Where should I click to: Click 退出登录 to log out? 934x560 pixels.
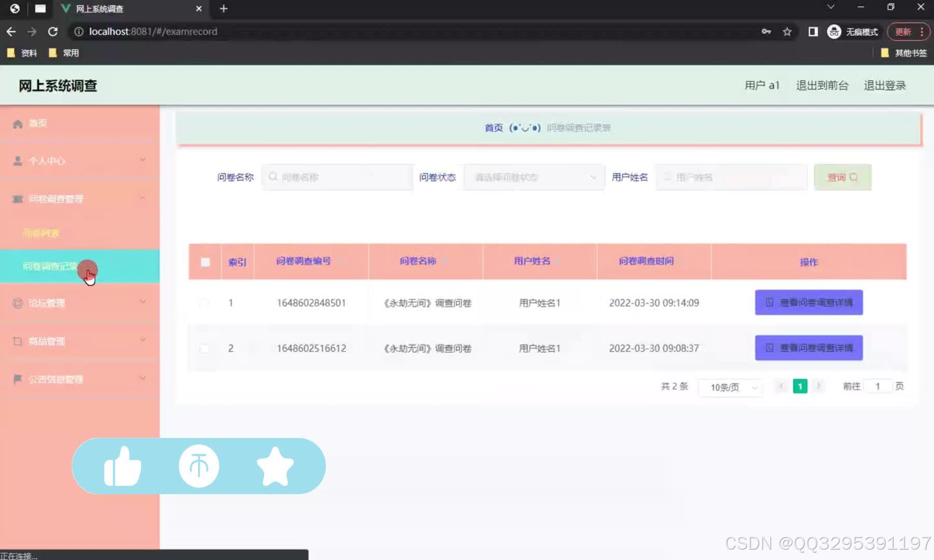coord(885,86)
